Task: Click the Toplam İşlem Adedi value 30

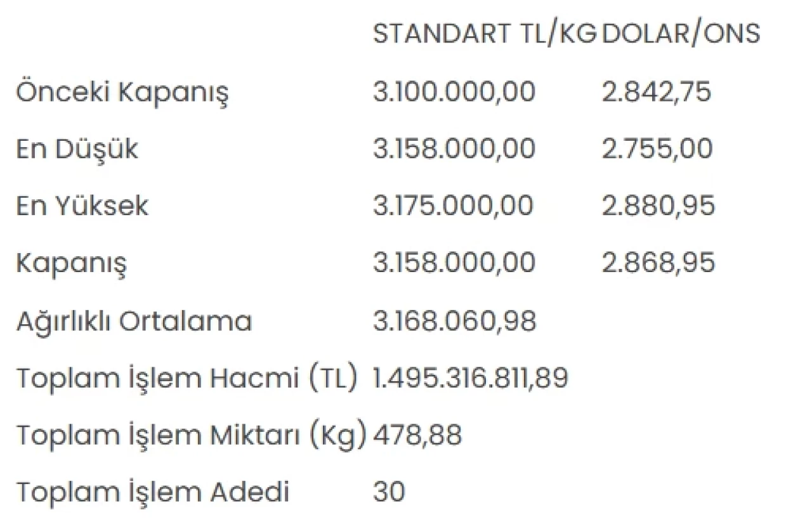Action: point(389,492)
